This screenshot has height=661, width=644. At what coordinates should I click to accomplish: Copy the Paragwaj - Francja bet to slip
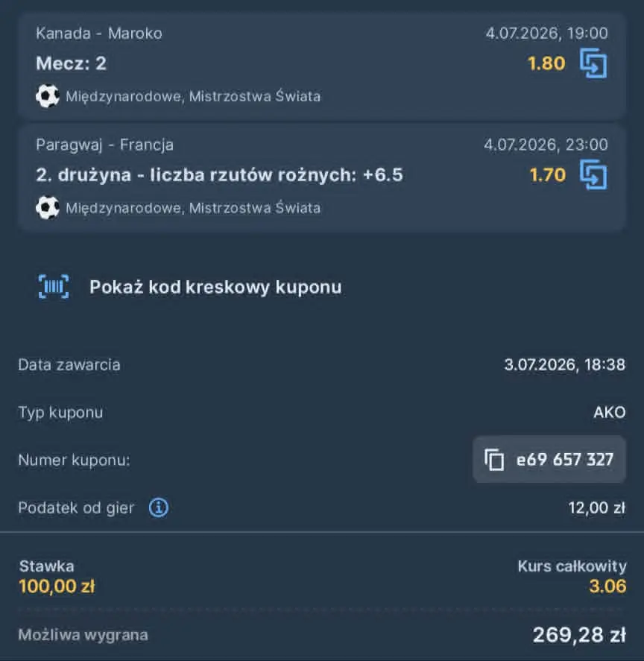coord(593,174)
